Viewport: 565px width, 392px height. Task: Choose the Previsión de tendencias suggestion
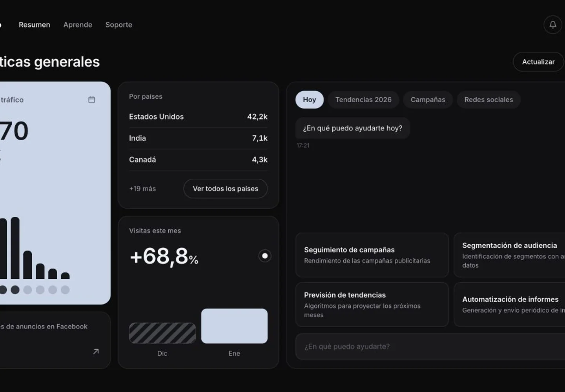(372, 305)
